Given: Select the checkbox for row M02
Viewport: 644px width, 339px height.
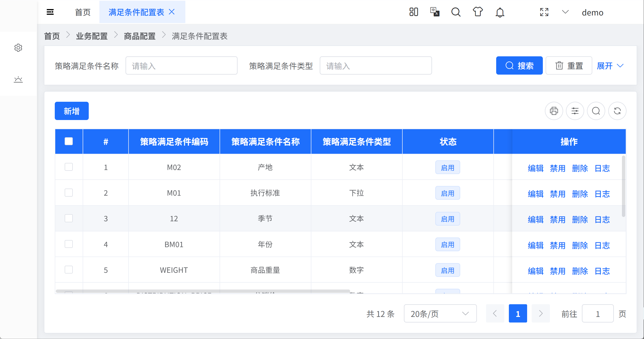Looking at the screenshot, I should 69,167.
